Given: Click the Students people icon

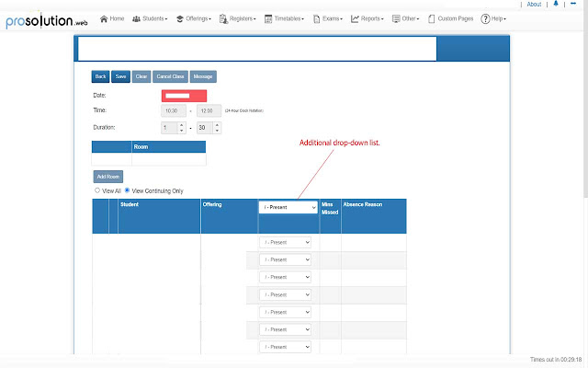Looking at the screenshot, I should (x=136, y=18).
